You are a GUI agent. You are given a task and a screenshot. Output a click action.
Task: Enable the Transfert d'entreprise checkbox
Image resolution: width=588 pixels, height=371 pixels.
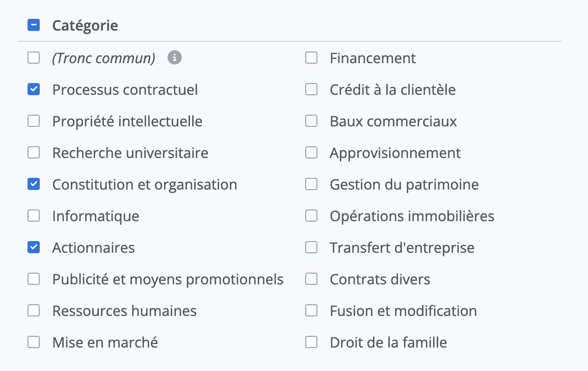click(311, 248)
